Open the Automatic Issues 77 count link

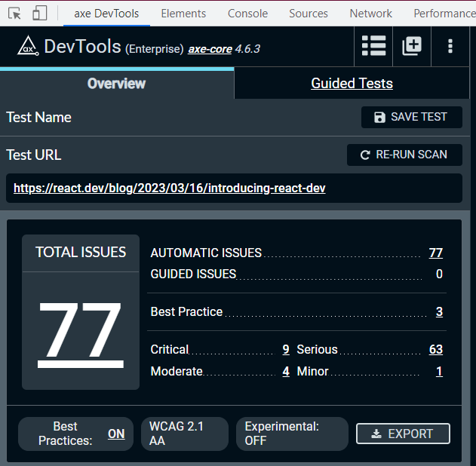coord(436,253)
